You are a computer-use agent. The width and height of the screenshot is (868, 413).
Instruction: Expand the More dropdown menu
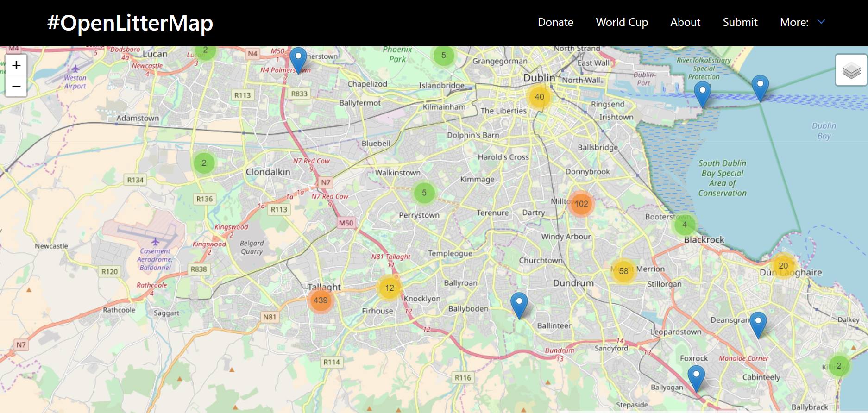[x=802, y=22]
